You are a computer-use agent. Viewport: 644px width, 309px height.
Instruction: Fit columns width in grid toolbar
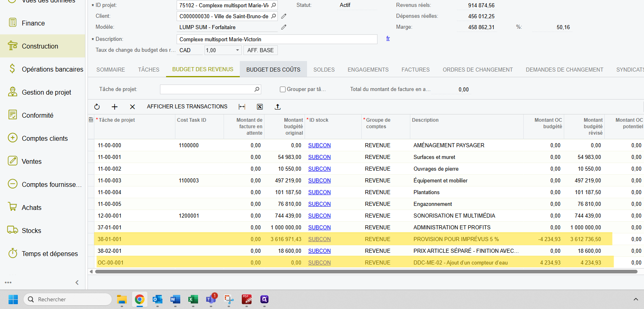242,107
